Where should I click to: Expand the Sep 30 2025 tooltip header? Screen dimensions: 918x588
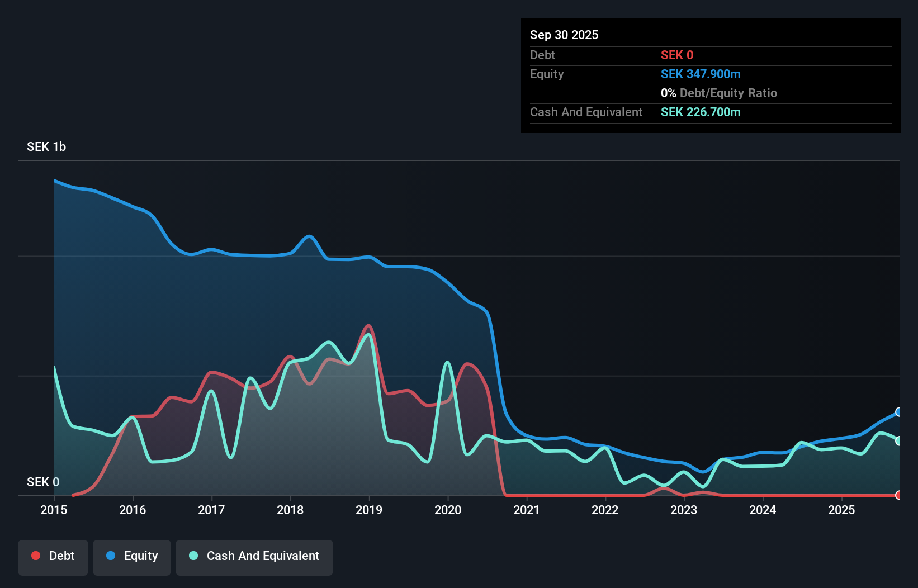tap(564, 35)
